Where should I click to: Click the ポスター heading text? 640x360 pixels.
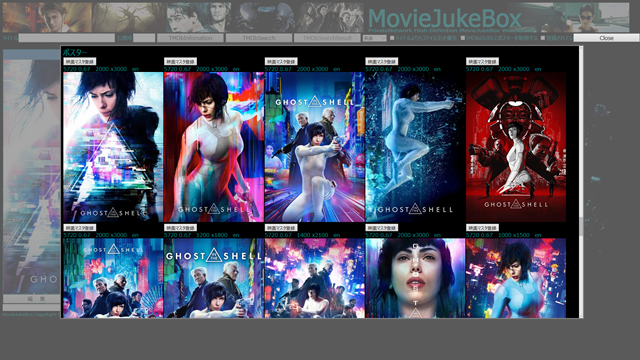(75, 52)
